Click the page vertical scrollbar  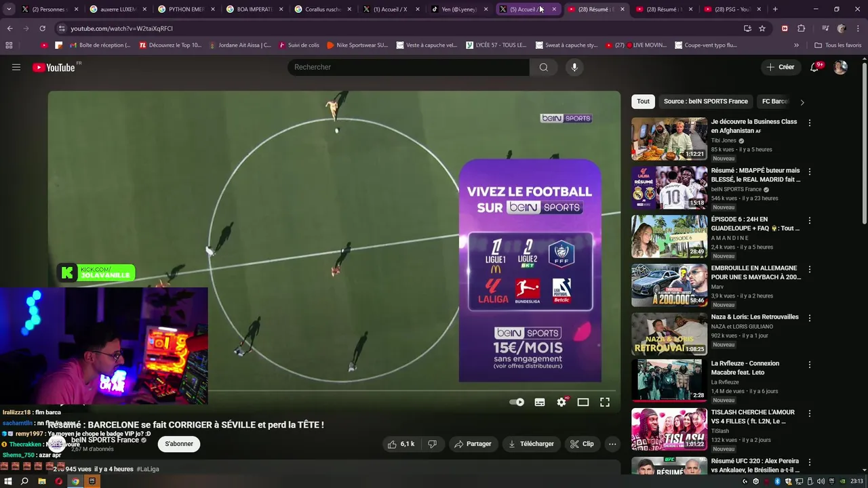coord(864,142)
